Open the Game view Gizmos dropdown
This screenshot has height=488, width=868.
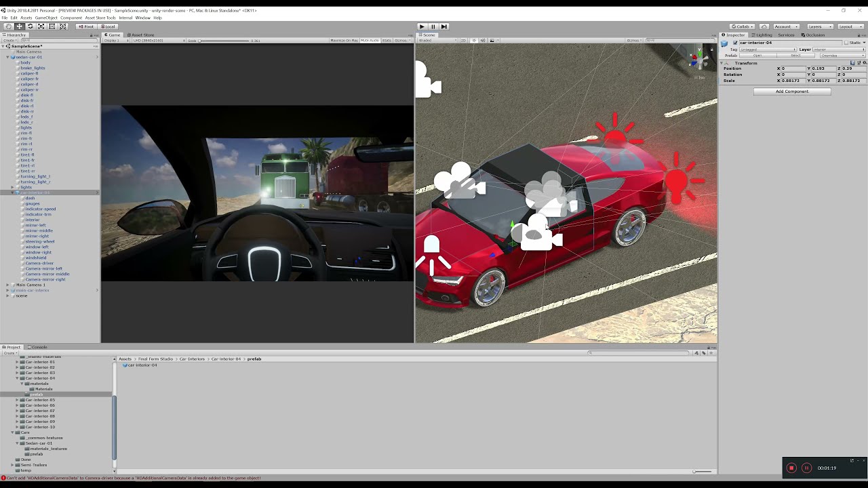coord(403,40)
